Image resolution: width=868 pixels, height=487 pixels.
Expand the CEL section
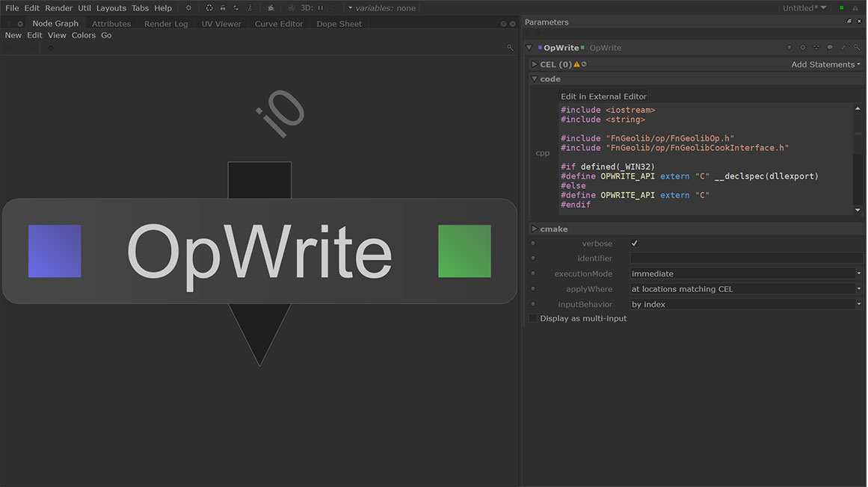534,65
